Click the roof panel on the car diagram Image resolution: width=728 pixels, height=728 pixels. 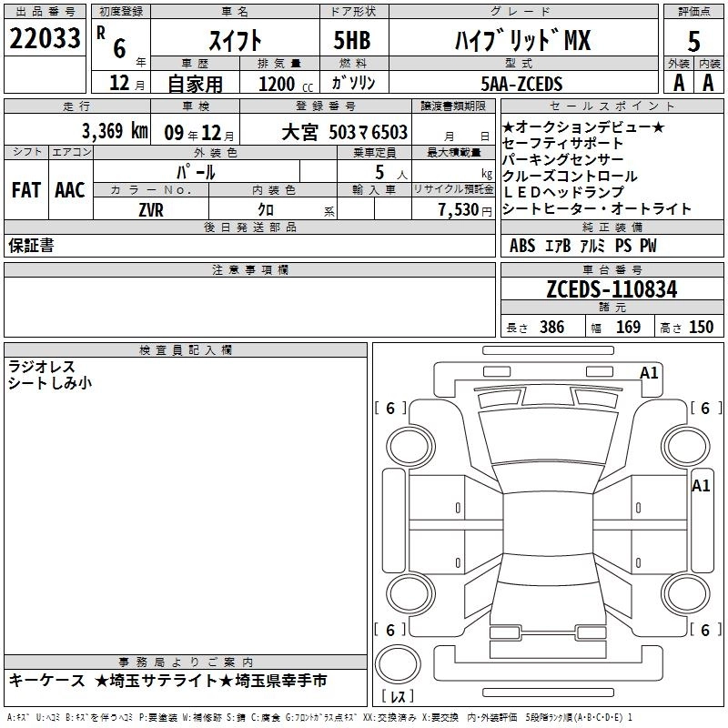coord(548,525)
